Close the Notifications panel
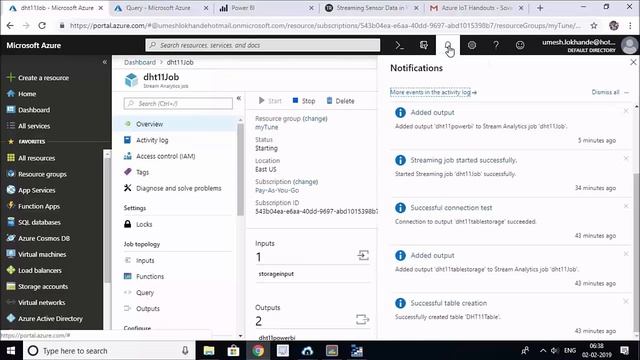 coord(633,62)
